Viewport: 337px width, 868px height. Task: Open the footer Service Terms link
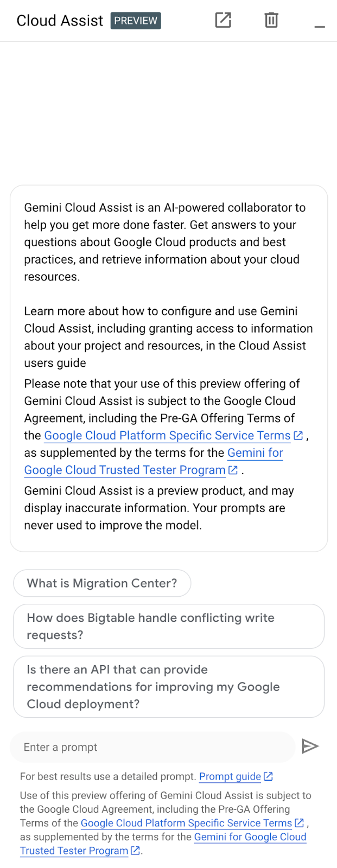click(187, 823)
